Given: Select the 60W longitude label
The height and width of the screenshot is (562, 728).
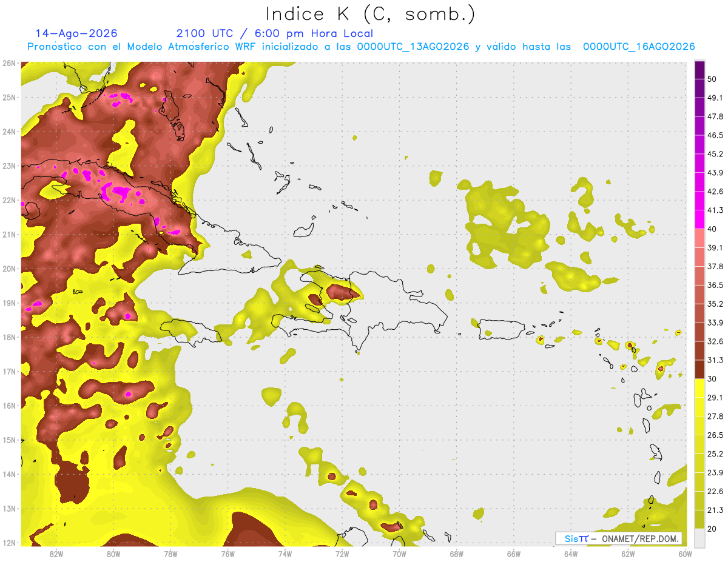Looking at the screenshot, I should pyautogui.click(x=684, y=554).
